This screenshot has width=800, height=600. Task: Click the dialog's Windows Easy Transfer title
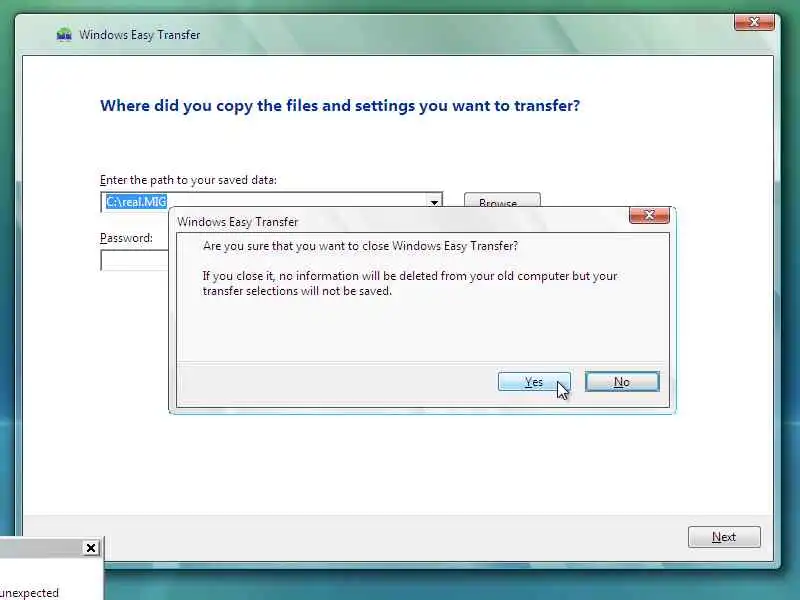pyautogui.click(x=237, y=222)
